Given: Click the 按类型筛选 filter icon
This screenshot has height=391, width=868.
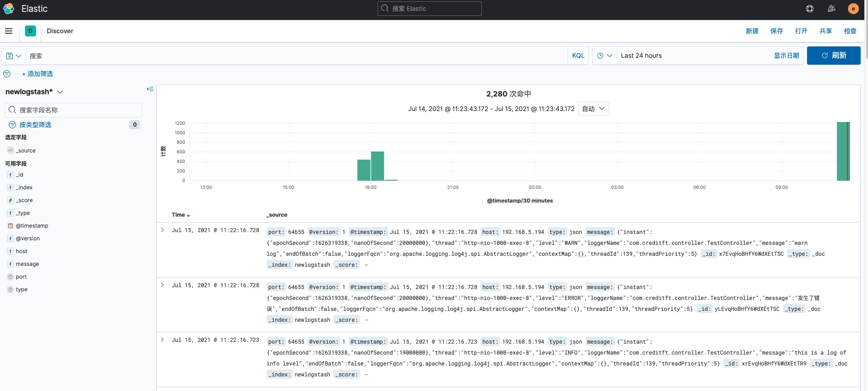Looking at the screenshot, I should [x=12, y=125].
